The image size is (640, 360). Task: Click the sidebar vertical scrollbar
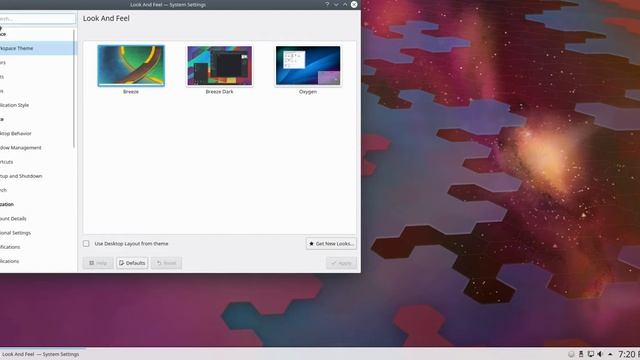pyautogui.click(x=74, y=89)
